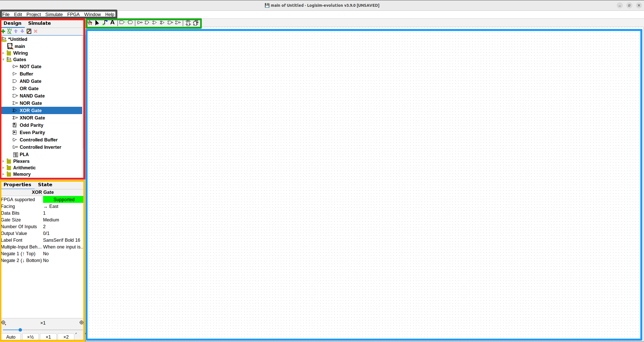Open the Simulate menu
The width and height of the screenshot is (644, 342).
tap(54, 14)
